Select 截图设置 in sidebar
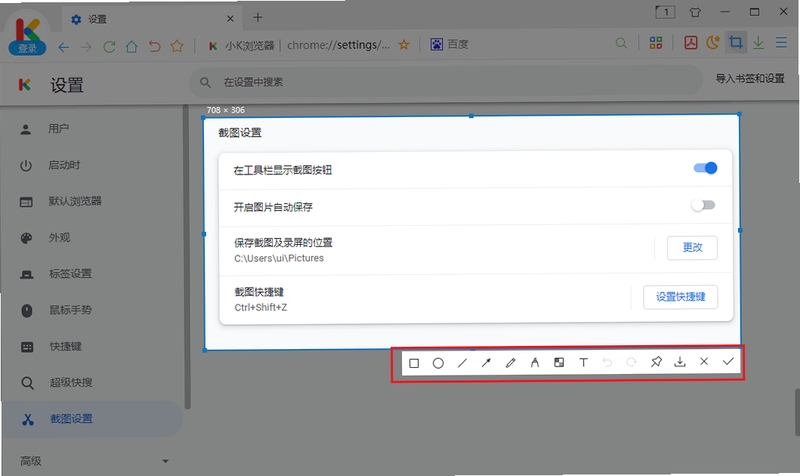Image resolution: width=800 pixels, height=476 pixels. click(x=94, y=419)
